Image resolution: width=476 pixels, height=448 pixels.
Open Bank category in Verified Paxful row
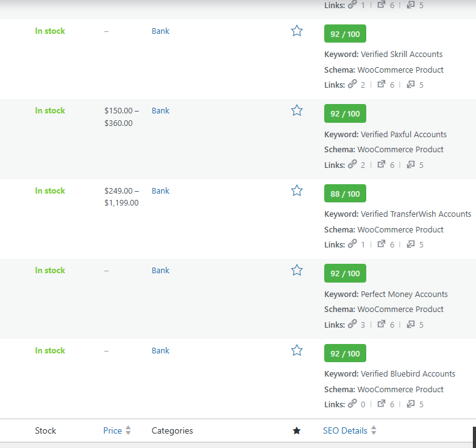pos(161,110)
